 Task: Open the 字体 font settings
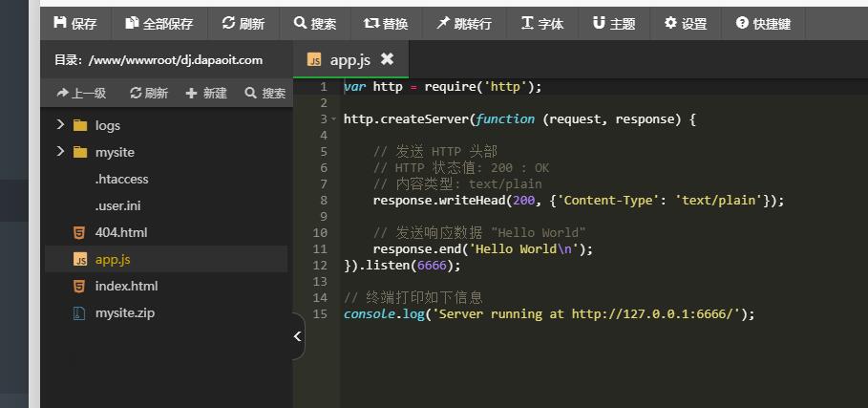[542, 24]
